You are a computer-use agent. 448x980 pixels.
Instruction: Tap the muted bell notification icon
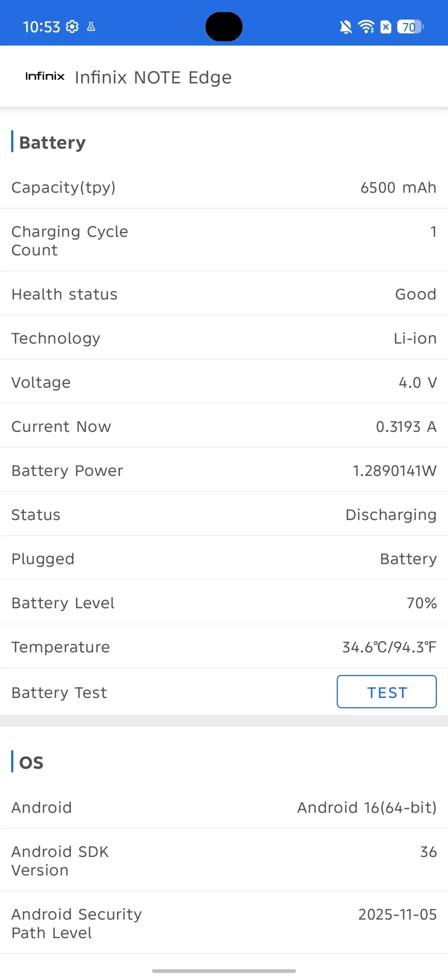345,27
